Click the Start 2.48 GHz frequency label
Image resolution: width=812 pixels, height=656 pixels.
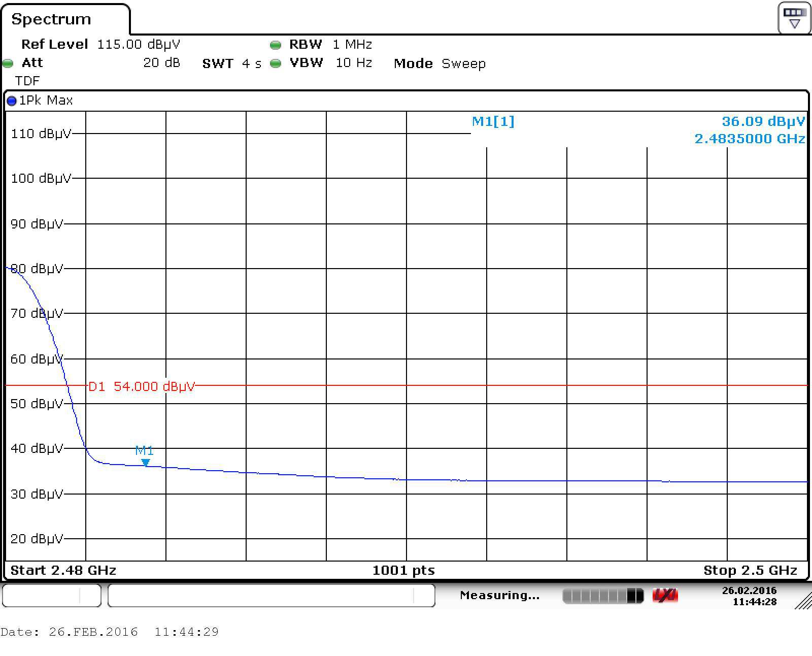pos(63,570)
